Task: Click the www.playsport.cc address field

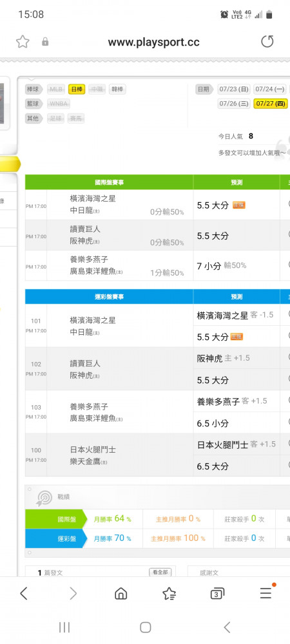Action: 153,42
